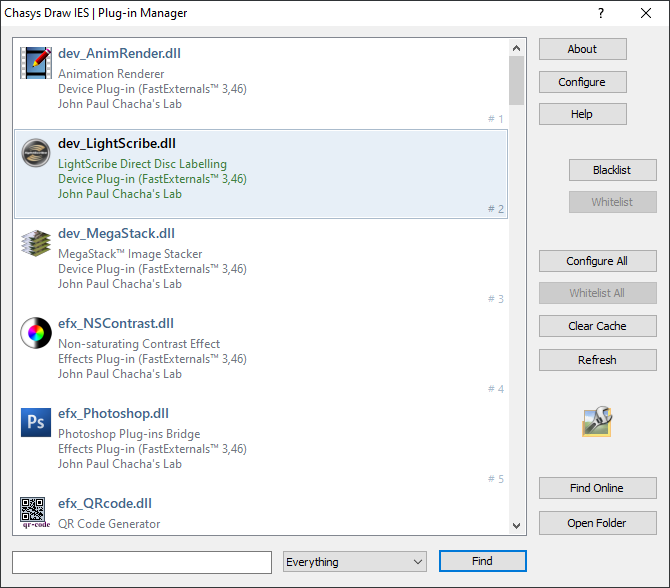This screenshot has width=670, height=588.
Task: Clear the plug-in cache
Action: pyautogui.click(x=597, y=326)
